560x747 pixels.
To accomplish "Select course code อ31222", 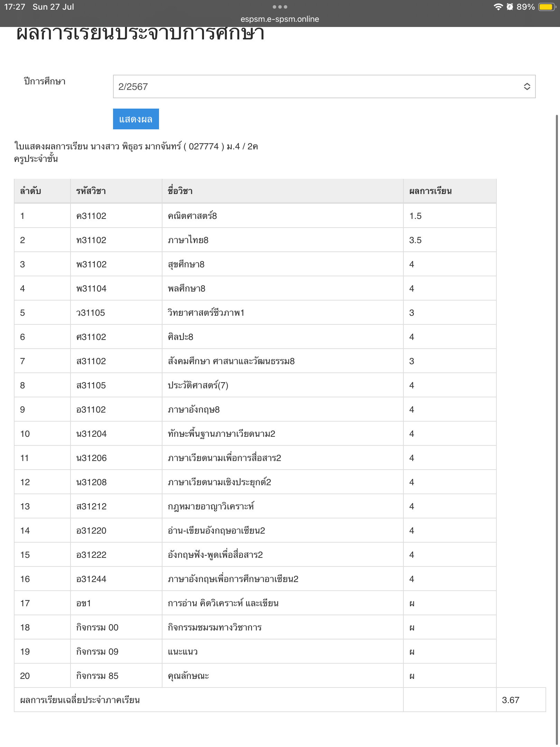I will [91, 555].
